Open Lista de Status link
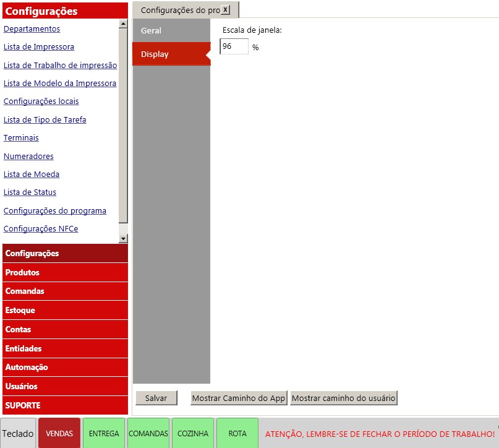 30,192
